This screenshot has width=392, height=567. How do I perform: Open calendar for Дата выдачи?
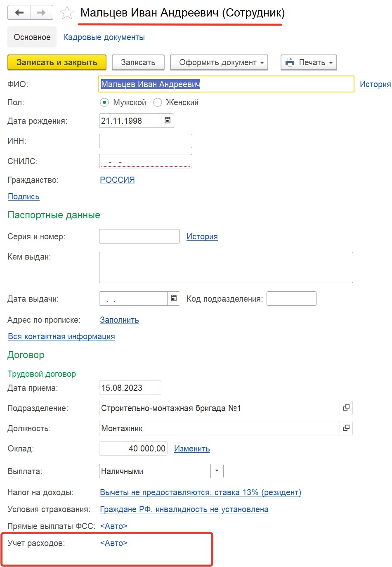point(174,298)
